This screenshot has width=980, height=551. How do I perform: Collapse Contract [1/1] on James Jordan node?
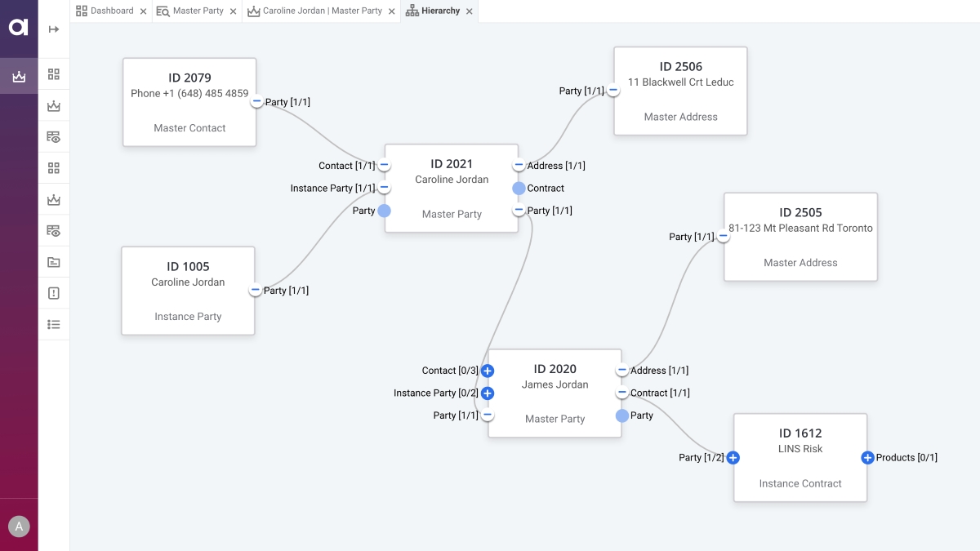coord(622,393)
